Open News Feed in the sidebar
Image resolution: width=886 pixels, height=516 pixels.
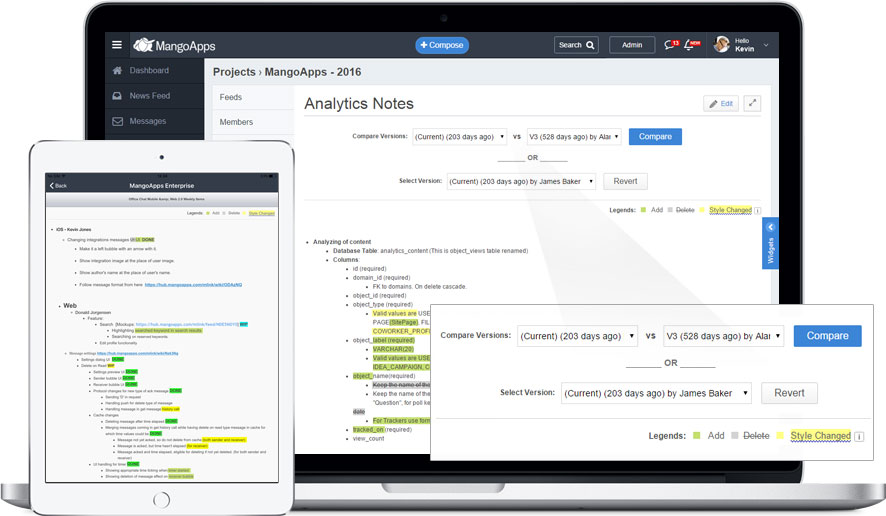[150, 96]
